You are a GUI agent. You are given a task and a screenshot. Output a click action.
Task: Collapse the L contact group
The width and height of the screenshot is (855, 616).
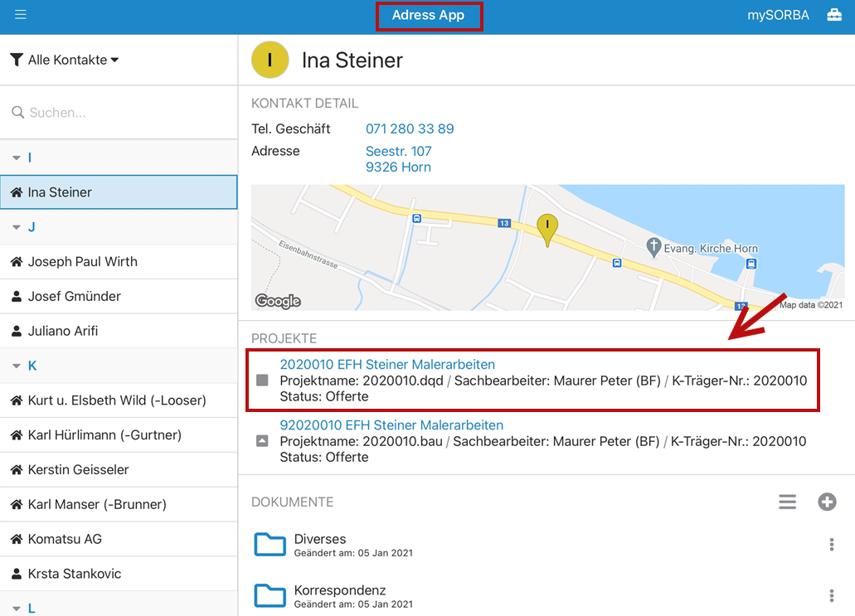coord(17,609)
